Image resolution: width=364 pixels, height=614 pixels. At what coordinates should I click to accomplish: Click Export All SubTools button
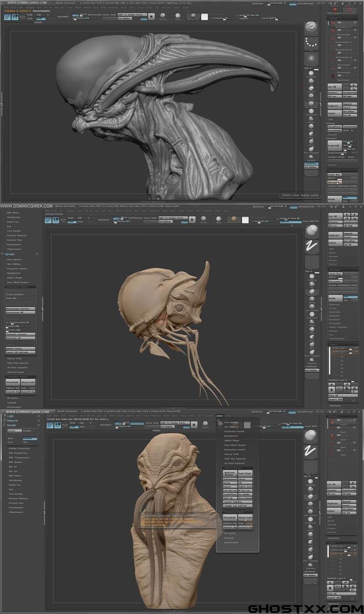pos(20,352)
